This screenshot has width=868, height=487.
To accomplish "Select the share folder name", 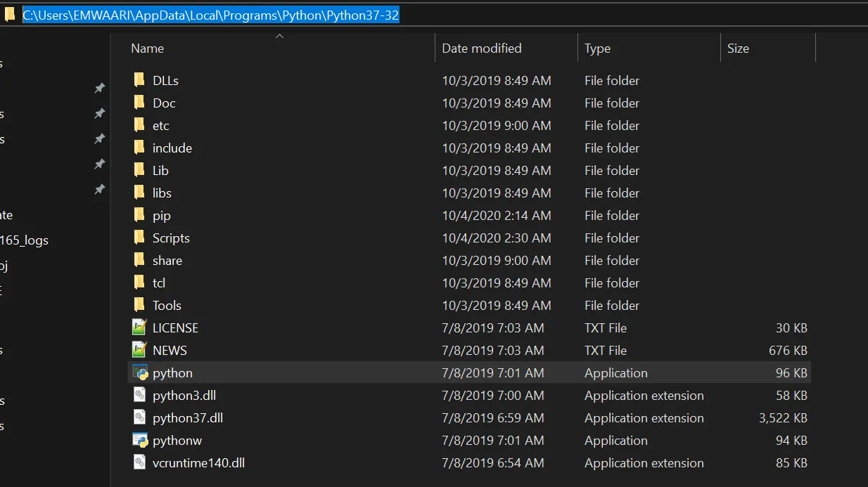I will click(x=167, y=261).
